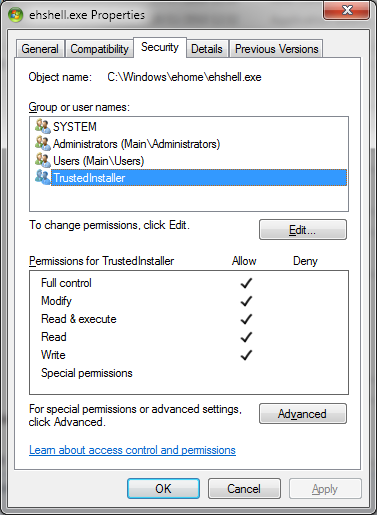The width and height of the screenshot is (377, 515).
Task: Click the Cancel button
Action: point(244,489)
